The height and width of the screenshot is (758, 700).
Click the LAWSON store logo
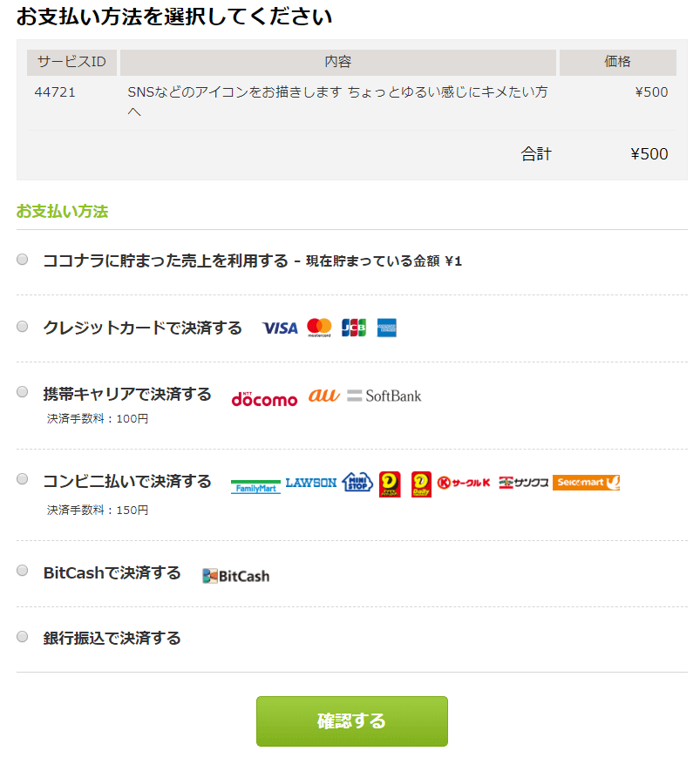(311, 483)
